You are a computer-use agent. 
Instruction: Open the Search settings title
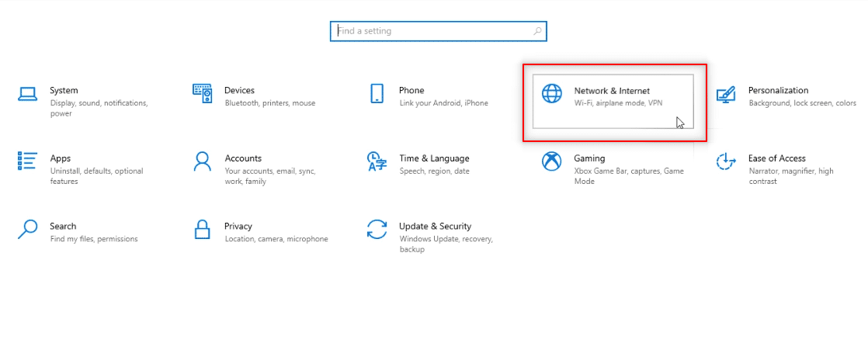coord(63,226)
